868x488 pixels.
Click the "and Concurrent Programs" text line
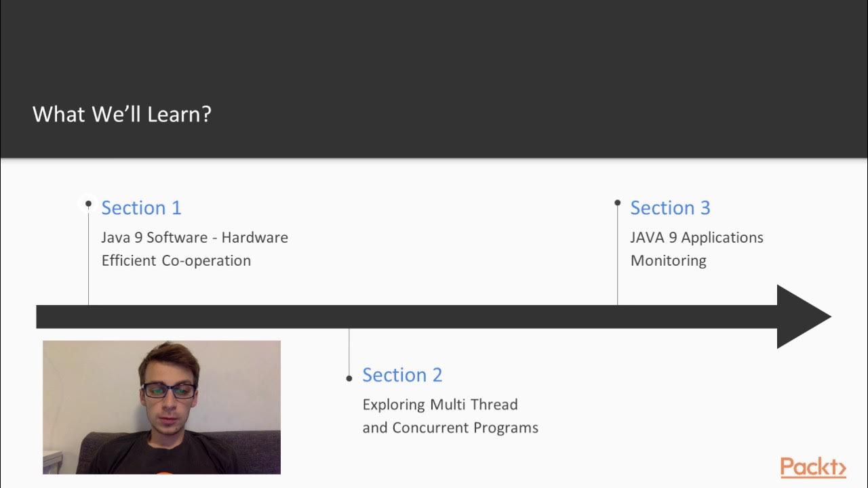pos(450,428)
